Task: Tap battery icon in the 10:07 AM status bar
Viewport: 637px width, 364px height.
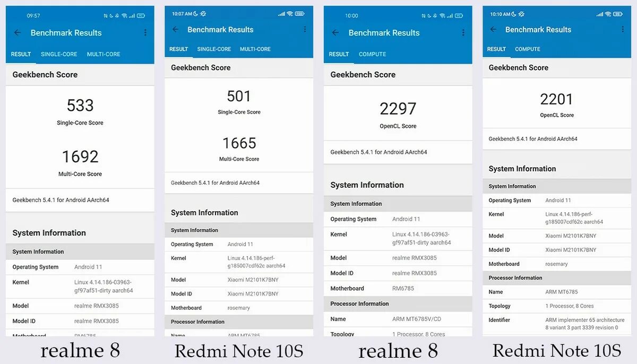Action: [x=300, y=14]
